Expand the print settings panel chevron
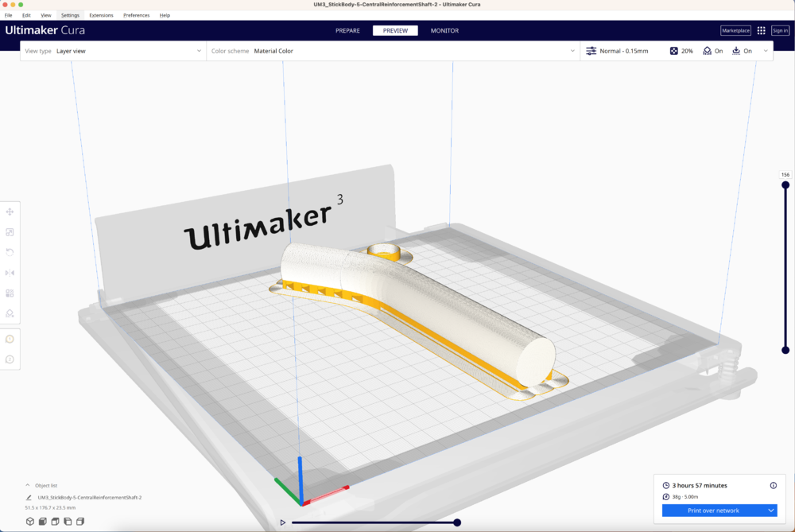Viewport: 795px width, 532px height. pyautogui.click(x=766, y=51)
